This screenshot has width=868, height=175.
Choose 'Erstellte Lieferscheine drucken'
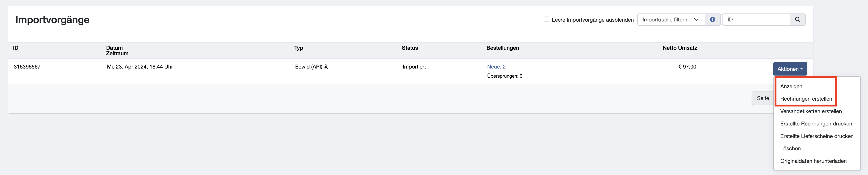(x=817, y=136)
